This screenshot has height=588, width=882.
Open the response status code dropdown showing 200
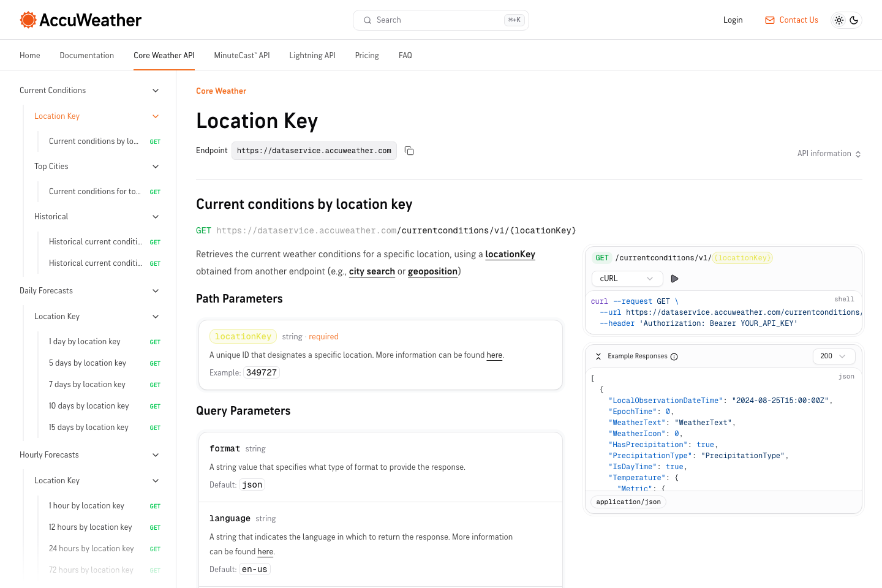[x=834, y=356]
